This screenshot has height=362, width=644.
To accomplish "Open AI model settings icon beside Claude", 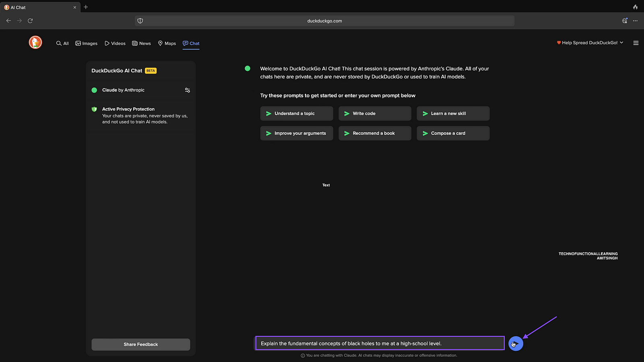I will click(x=187, y=90).
